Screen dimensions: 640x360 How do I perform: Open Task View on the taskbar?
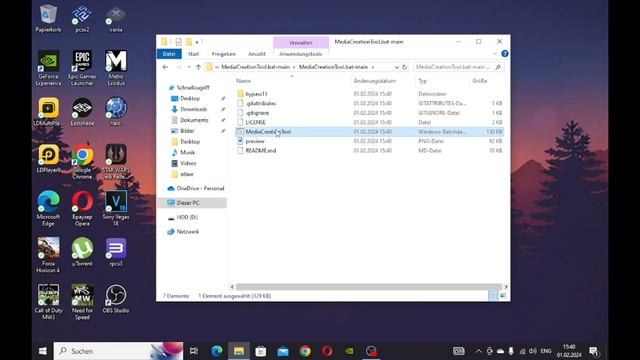click(x=194, y=351)
